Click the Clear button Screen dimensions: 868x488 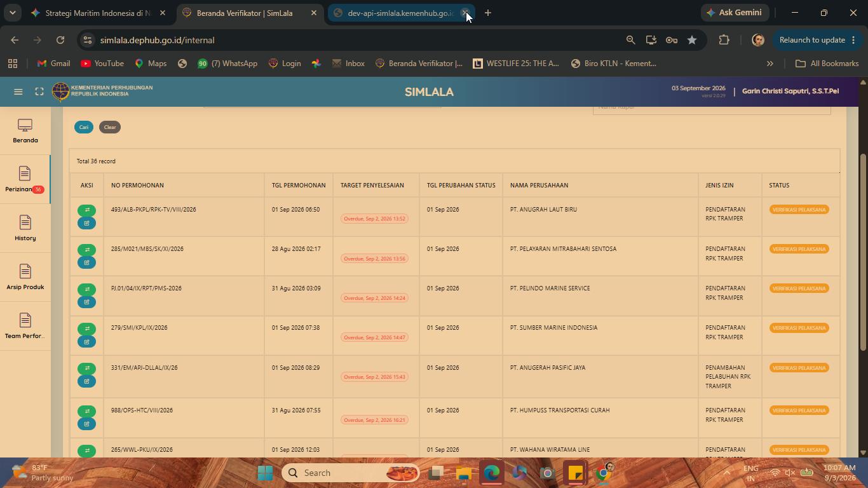(110, 127)
